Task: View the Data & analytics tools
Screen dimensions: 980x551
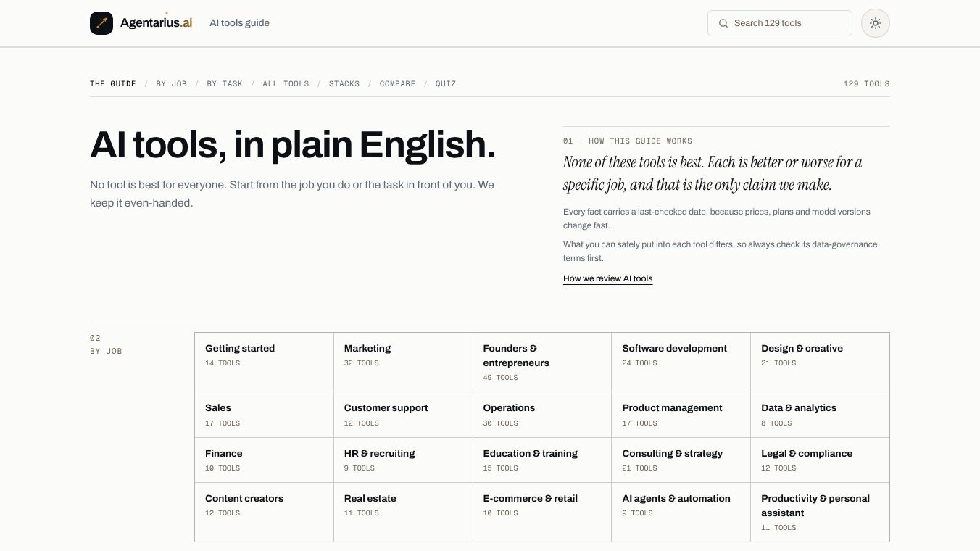Action: point(820,415)
